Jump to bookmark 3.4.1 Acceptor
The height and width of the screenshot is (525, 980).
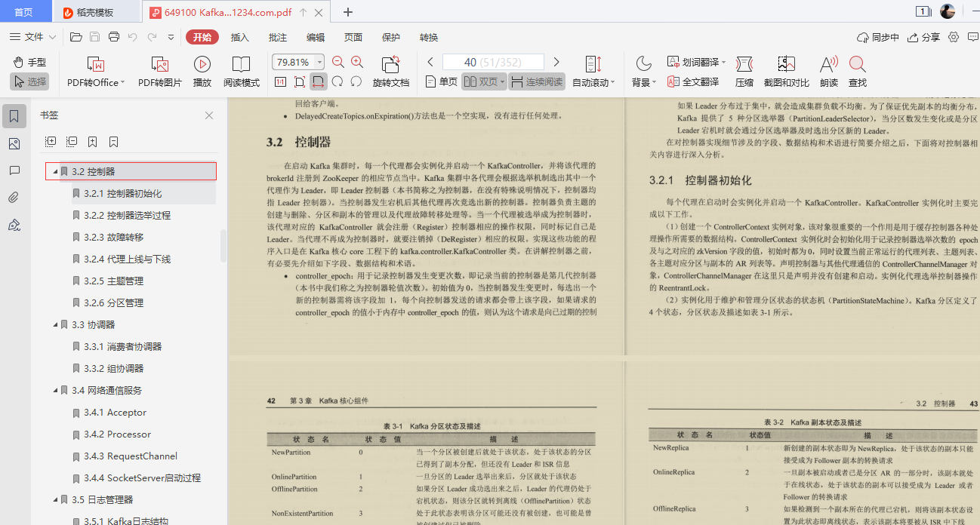tap(116, 412)
